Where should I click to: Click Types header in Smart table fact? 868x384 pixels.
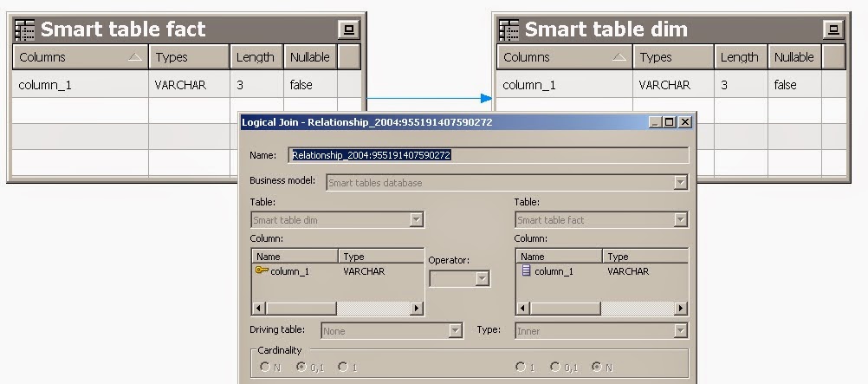[189, 57]
